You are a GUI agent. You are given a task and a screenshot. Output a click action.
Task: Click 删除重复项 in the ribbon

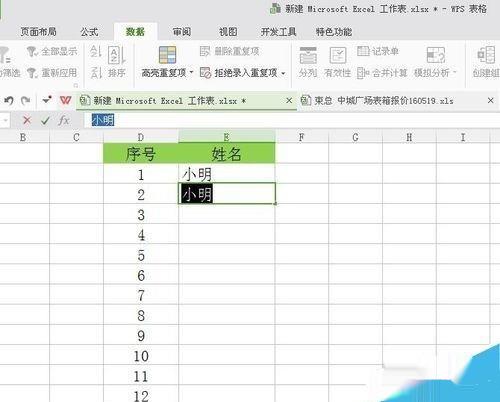tap(230, 51)
